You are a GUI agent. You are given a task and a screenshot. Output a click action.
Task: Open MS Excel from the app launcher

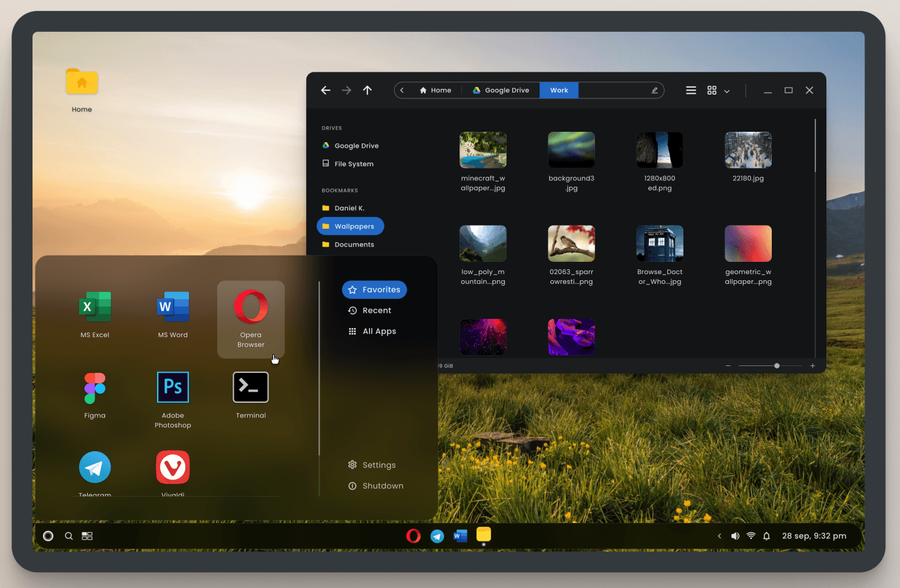point(95,315)
